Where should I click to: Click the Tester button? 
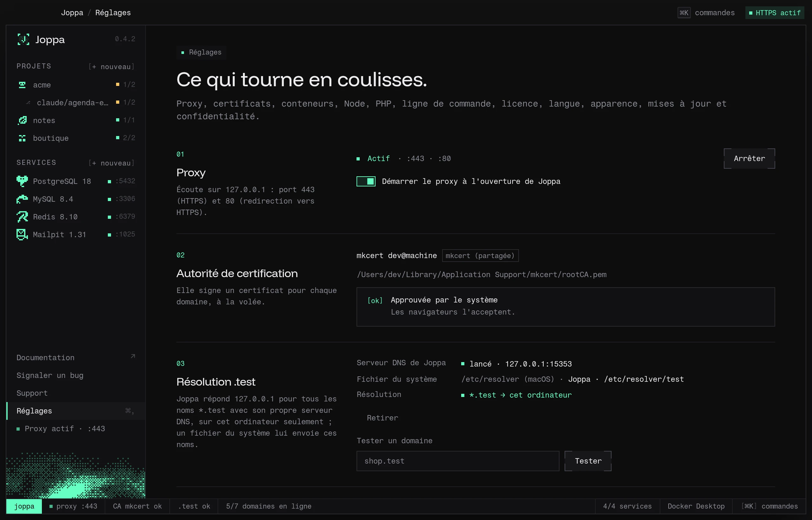click(588, 461)
